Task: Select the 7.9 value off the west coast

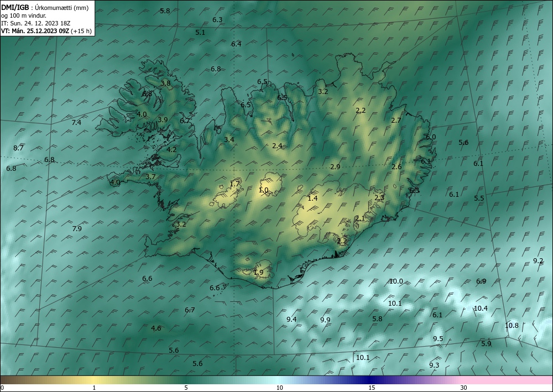Action: tap(77, 228)
